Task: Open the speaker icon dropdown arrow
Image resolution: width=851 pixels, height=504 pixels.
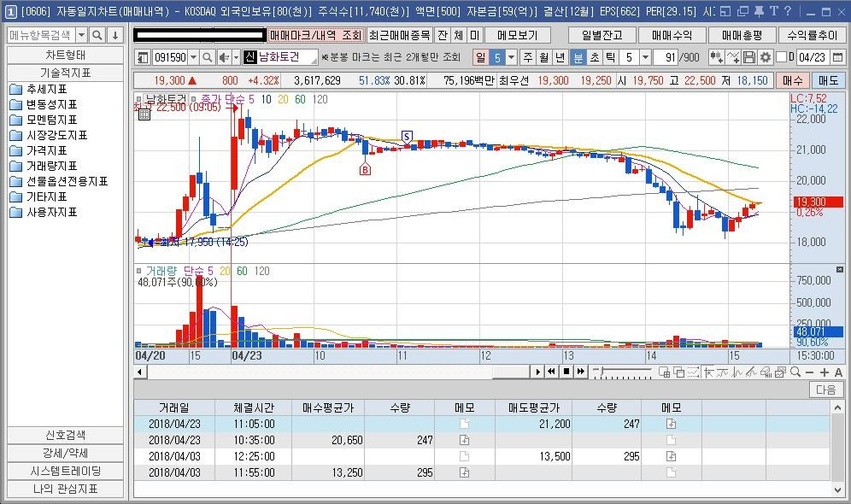Action: coord(236,57)
